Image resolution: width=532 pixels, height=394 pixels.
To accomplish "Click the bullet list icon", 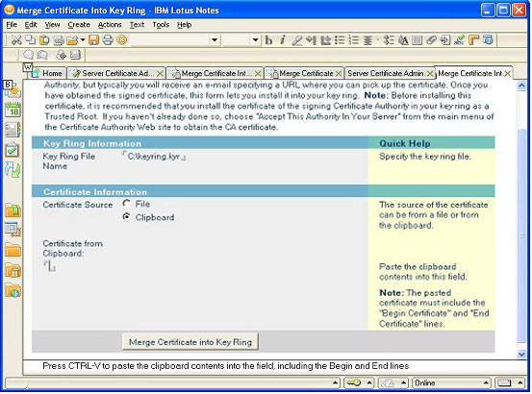I will tap(340, 40).
